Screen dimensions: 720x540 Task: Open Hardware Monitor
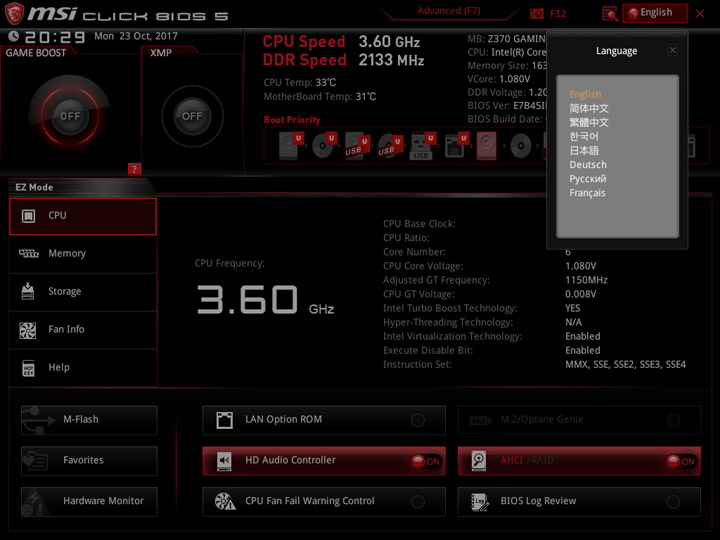(89, 501)
